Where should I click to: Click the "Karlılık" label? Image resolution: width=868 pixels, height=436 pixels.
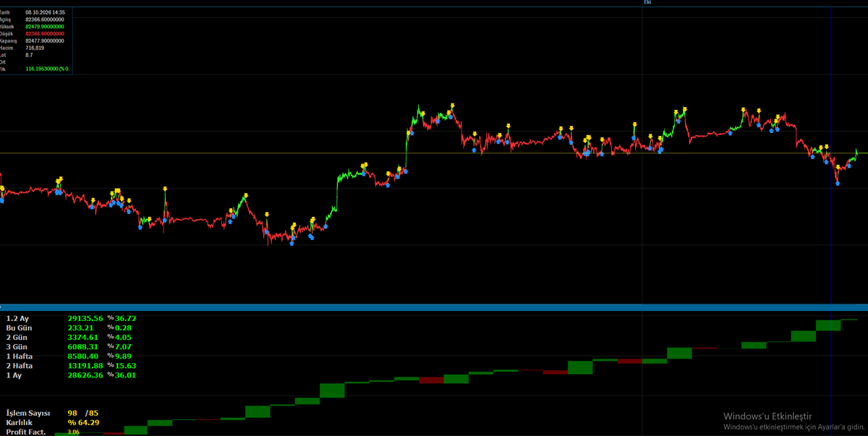[x=20, y=422]
